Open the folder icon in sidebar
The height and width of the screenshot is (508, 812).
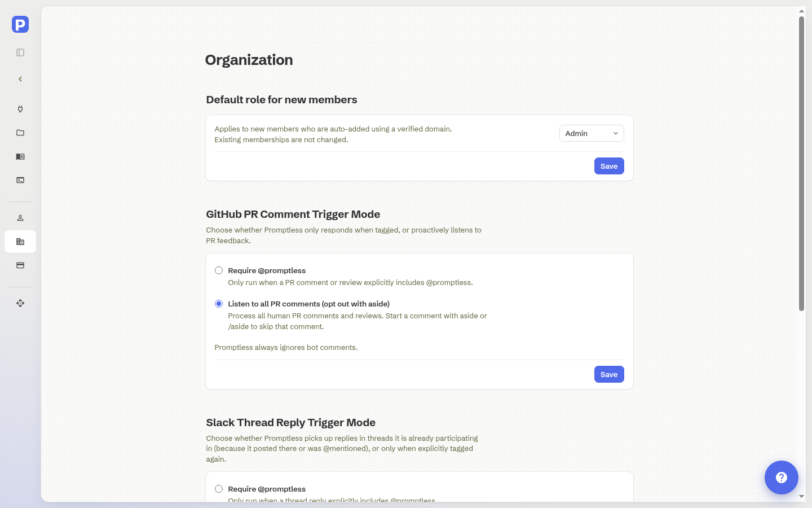click(x=20, y=133)
